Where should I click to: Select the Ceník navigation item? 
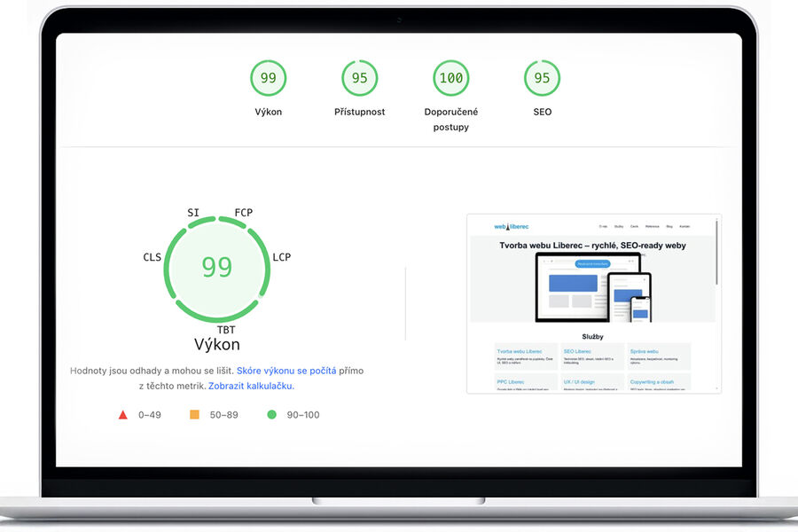pos(633,226)
